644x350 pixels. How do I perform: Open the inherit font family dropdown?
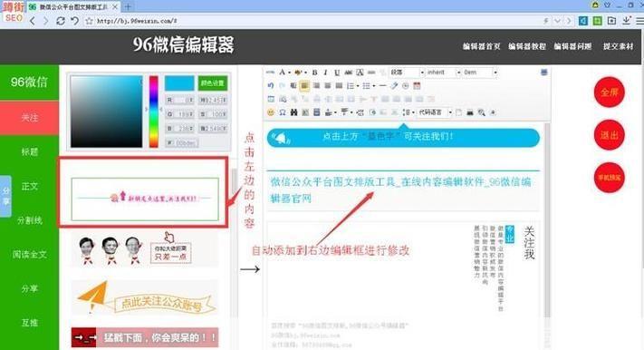point(444,73)
